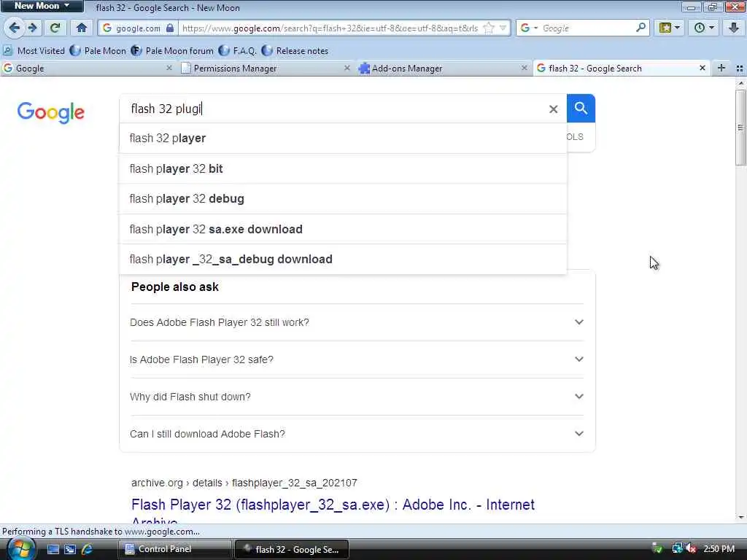Open the Pale Moon forum bookmark

coord(172,50)
